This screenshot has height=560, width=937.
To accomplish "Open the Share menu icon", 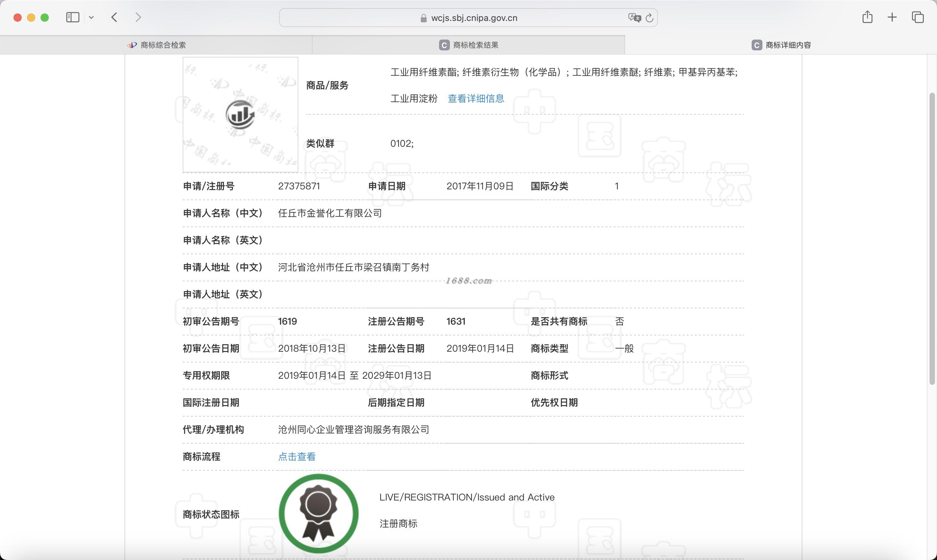I will pos(867,17).
